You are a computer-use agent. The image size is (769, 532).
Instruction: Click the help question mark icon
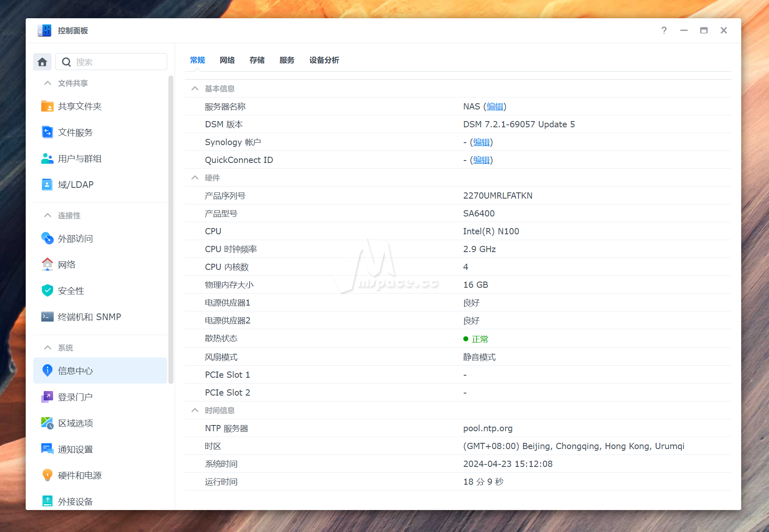664,30
